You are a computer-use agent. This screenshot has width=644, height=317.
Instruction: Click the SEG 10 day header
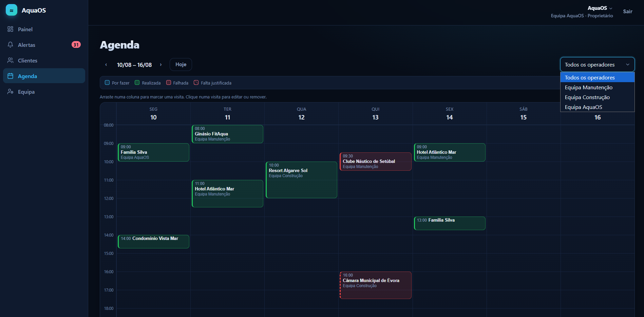click(x=153, y=114)
